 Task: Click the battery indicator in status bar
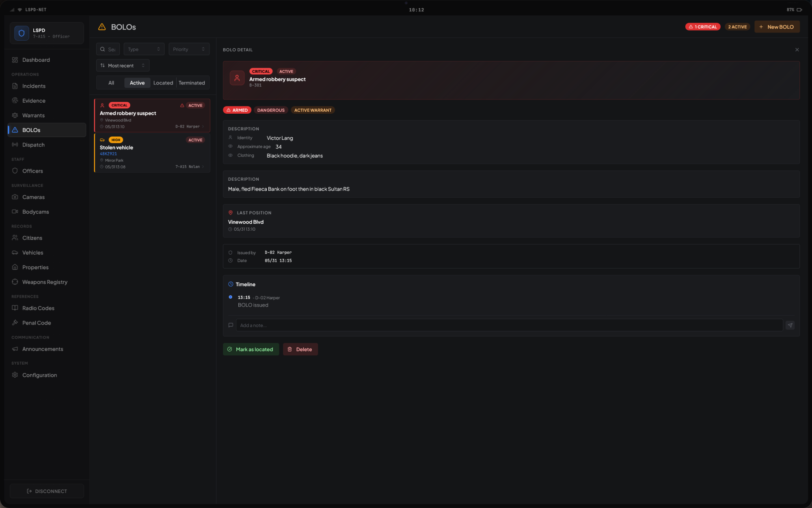pos(799,10)
